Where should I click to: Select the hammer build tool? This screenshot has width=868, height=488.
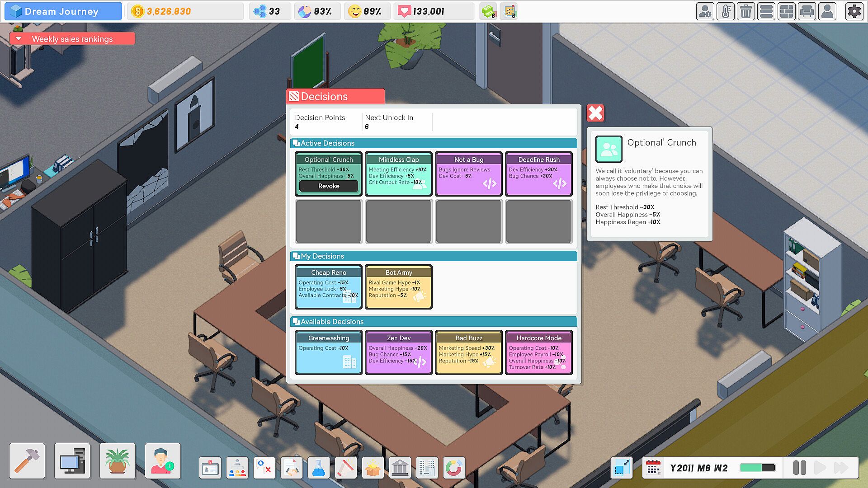(x=27, y=461)
